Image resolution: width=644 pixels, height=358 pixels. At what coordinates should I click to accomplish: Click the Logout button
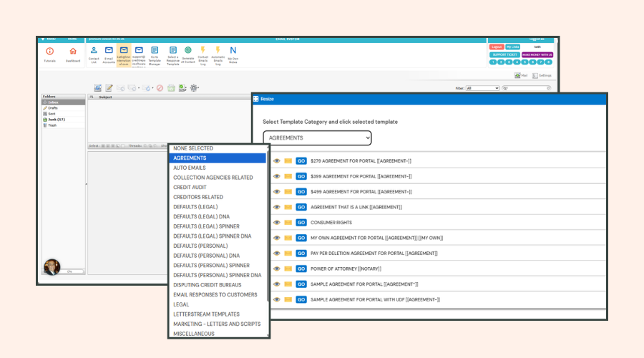point(497,47)
